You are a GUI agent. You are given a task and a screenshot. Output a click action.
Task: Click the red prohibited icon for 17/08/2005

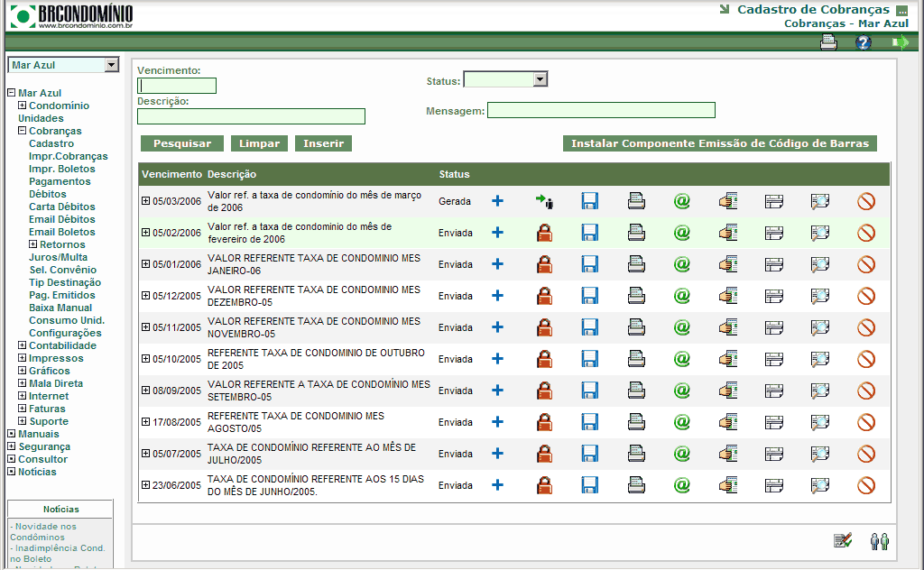pos(866,422)
